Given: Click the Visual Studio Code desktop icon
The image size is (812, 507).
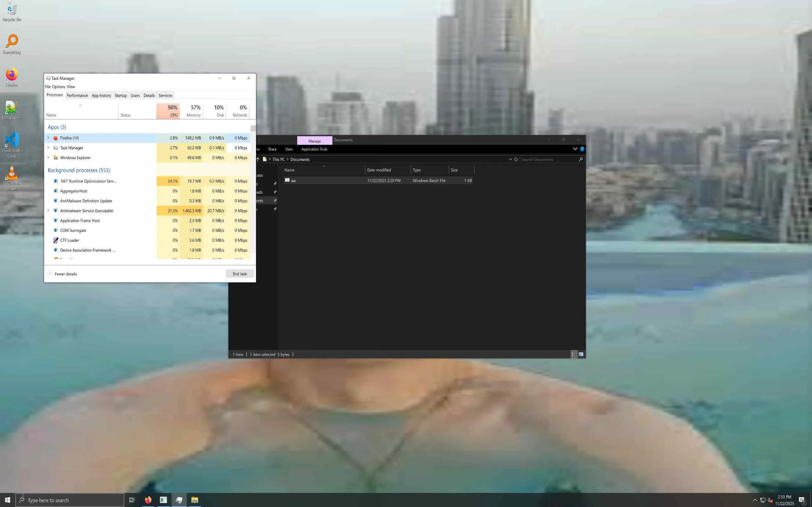Looking at the screenshot, I should [x=12, y=140].
